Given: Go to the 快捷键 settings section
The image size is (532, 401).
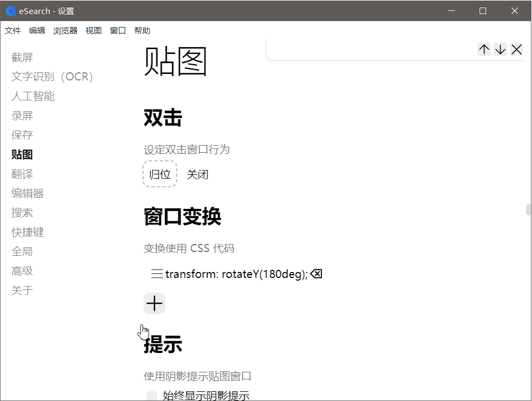Looking at the screenshot, I should 27,232.
